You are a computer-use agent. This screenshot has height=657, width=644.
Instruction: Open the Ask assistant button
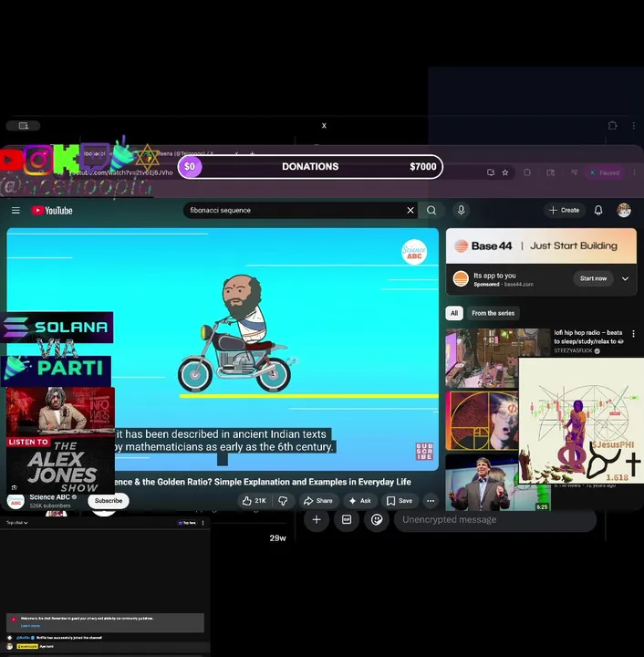359,501
